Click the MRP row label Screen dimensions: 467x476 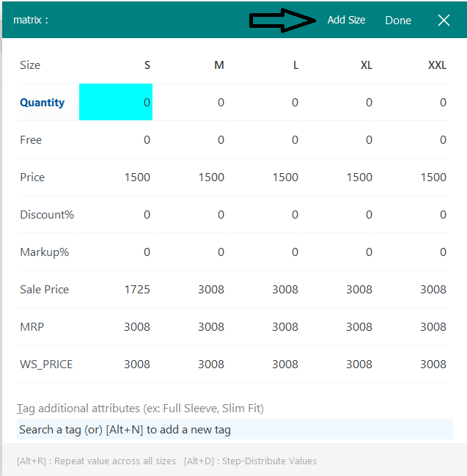32,326
